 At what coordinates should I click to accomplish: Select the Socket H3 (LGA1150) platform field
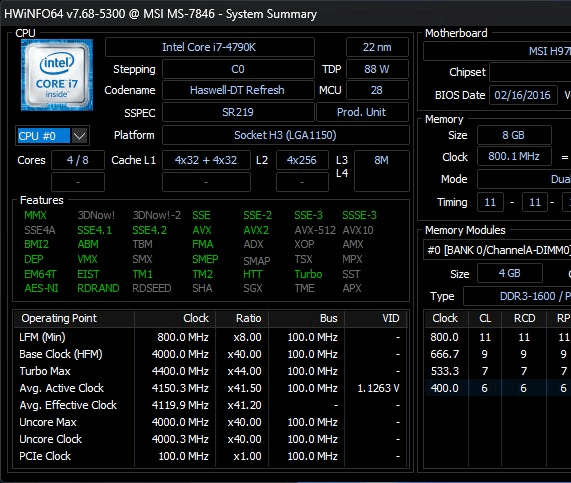tap(285, 136)
